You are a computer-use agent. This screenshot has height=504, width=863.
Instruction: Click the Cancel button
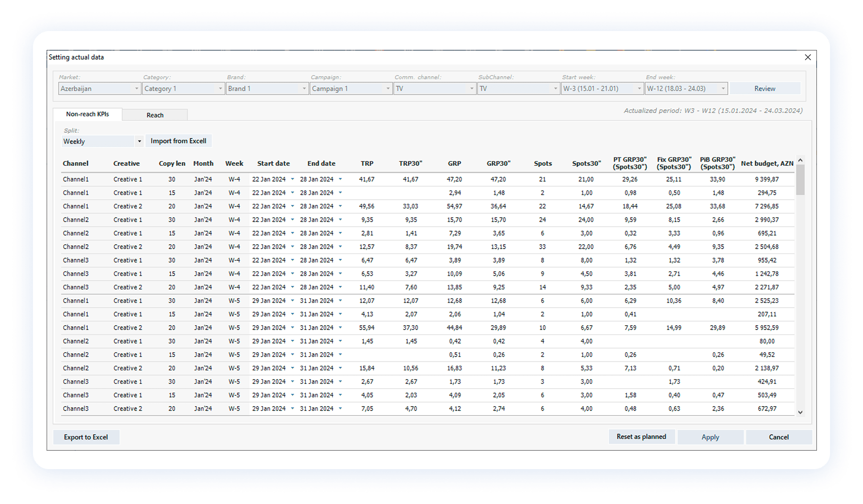(x=779, y=437)
